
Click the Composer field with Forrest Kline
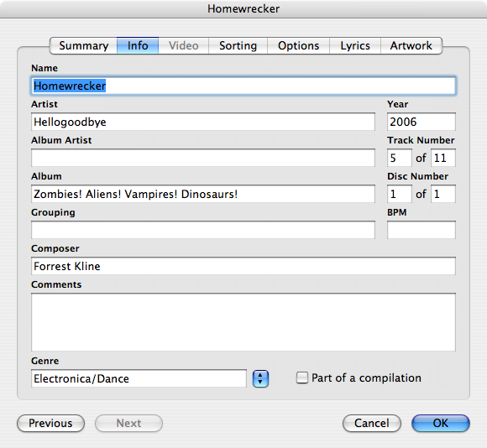tap(243, 266)
